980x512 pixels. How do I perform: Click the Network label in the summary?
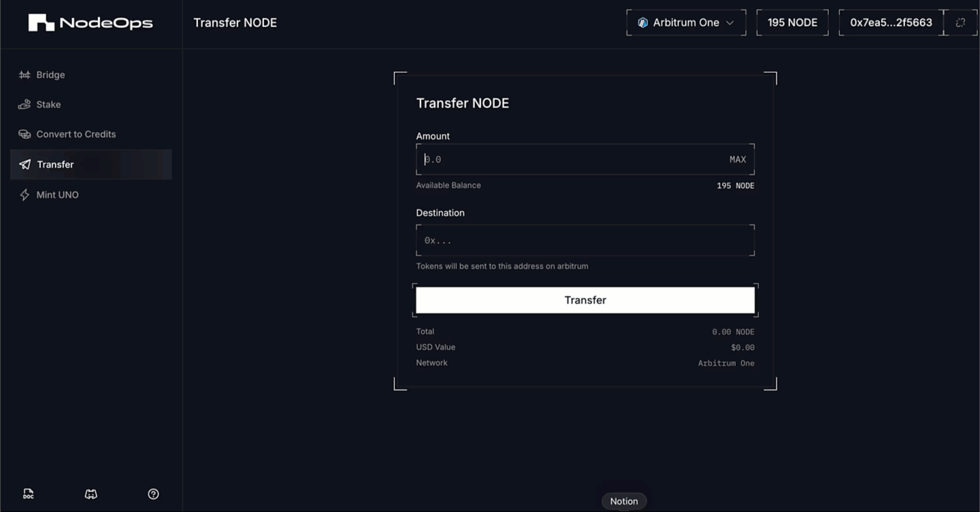[x=431, y=363]
